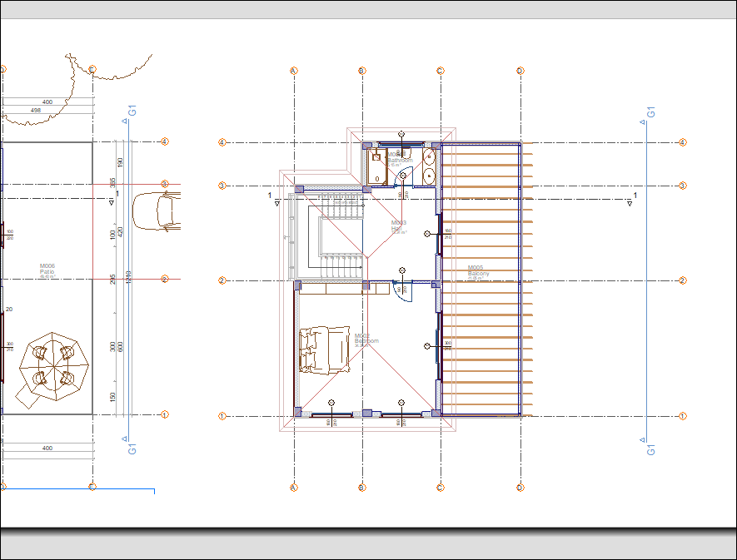Select window marker on hall balcony wall

tap(427, 234)
